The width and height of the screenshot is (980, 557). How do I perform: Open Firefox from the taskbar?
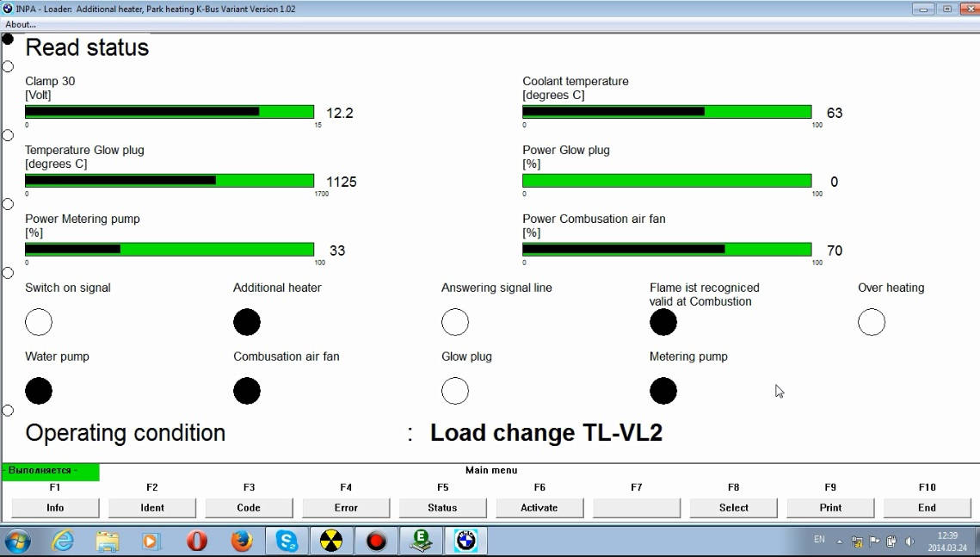click(242, 541)
